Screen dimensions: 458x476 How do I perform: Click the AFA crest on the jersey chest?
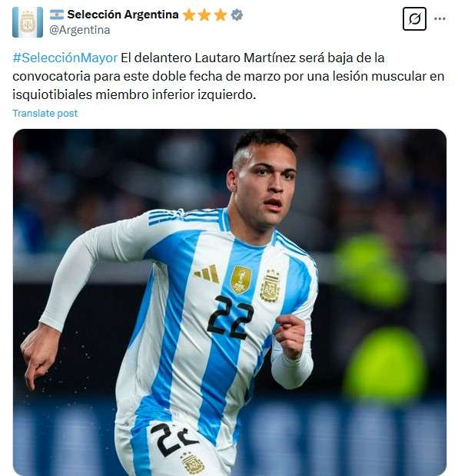coord(270,286)
